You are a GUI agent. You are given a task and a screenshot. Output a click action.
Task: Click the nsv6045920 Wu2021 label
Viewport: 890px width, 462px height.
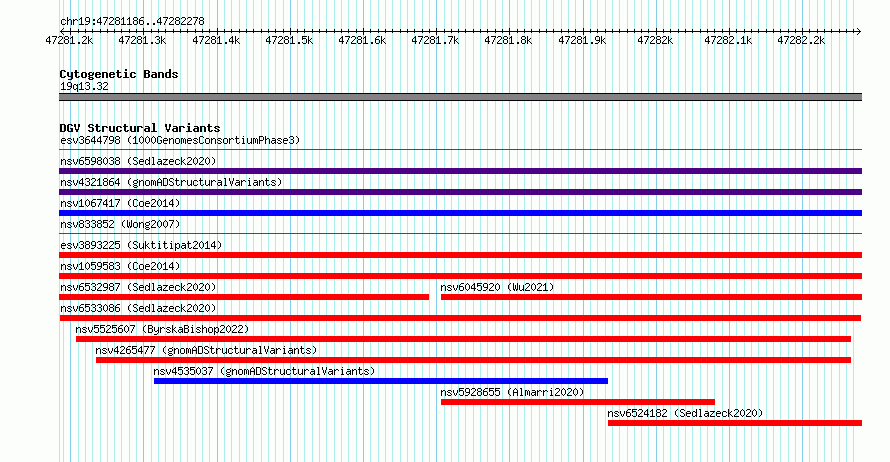(497, 287)
